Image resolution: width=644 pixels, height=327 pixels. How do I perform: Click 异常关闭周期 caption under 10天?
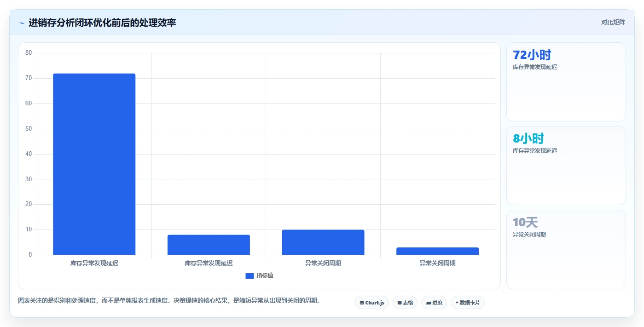(529, 235)
